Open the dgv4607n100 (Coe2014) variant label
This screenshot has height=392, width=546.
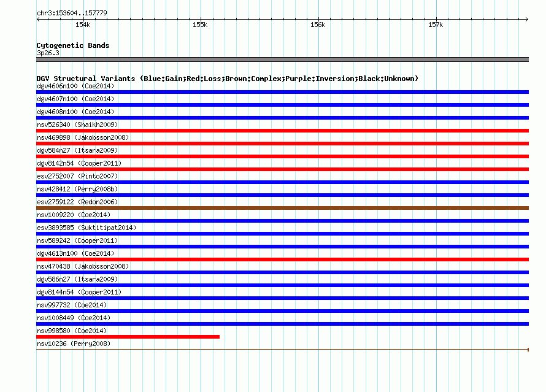click(75, 99)
